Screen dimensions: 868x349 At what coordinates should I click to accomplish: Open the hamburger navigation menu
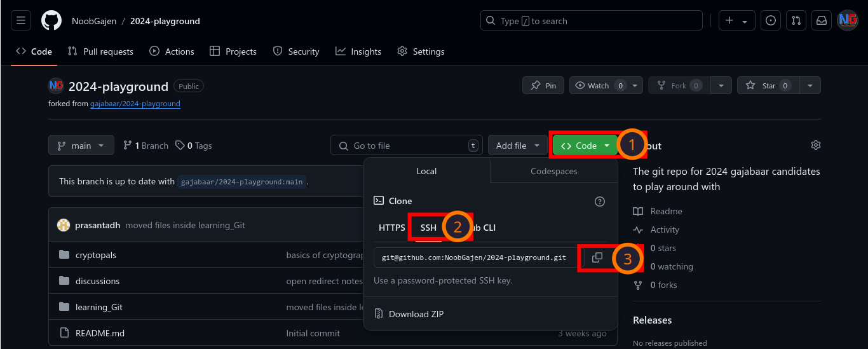coord(20,21)
